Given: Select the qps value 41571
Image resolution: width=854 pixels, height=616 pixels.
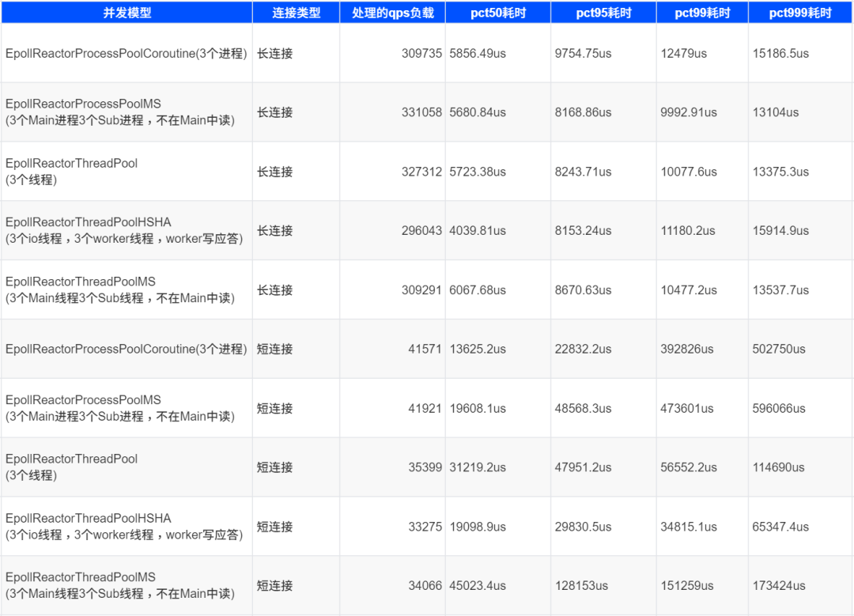Looking at the screenshot, I should 425,349.
